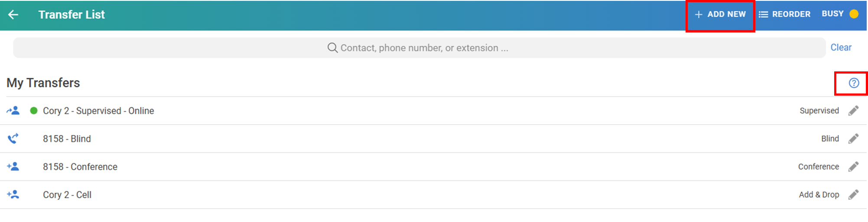
Task: Click the conference add-person icon for 8158
Action: [13, 167]
